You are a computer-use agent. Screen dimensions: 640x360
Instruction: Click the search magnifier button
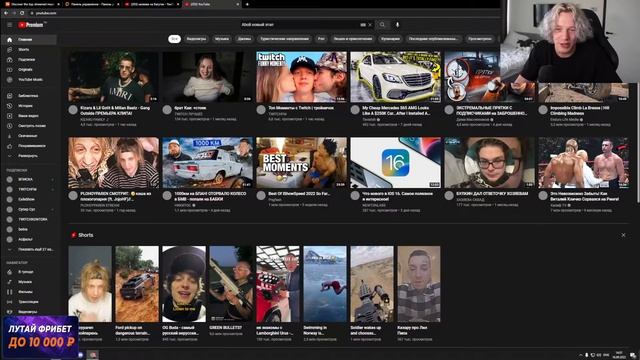382,25
